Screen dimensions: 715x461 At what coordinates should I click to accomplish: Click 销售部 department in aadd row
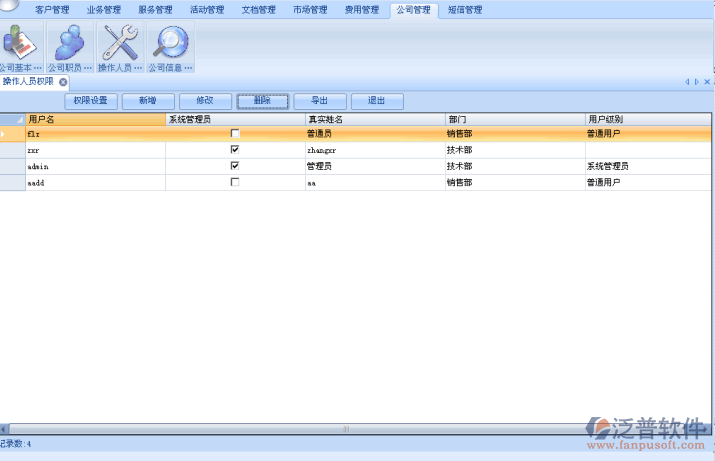click(x=515, y=182)
